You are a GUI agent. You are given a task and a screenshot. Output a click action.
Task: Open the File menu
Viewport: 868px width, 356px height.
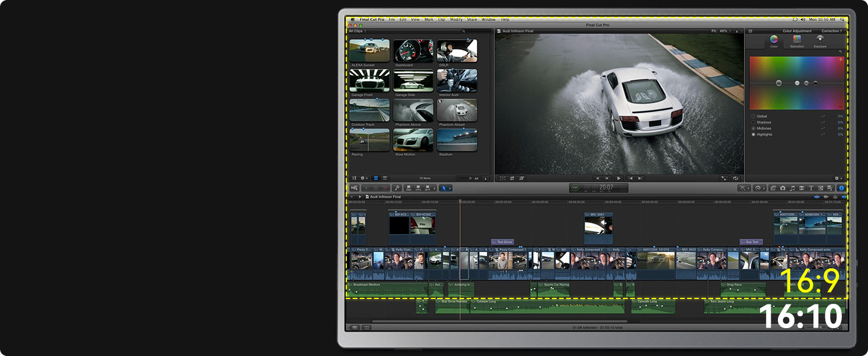tap(392, 20)
